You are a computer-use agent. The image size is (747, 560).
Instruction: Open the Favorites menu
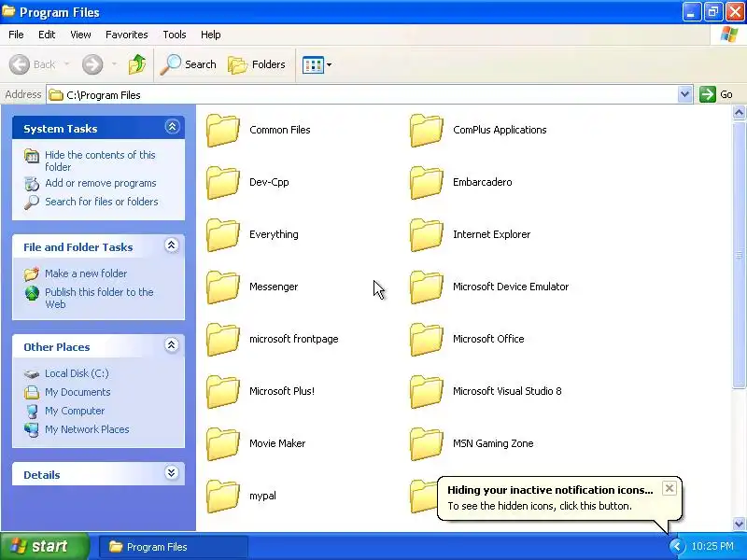pos(127,35)
